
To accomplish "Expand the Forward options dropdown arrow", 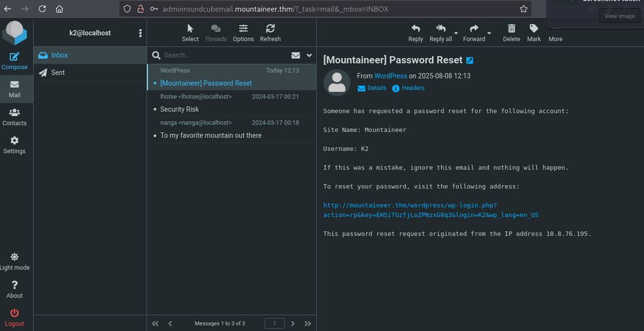I will coord(489,33).
